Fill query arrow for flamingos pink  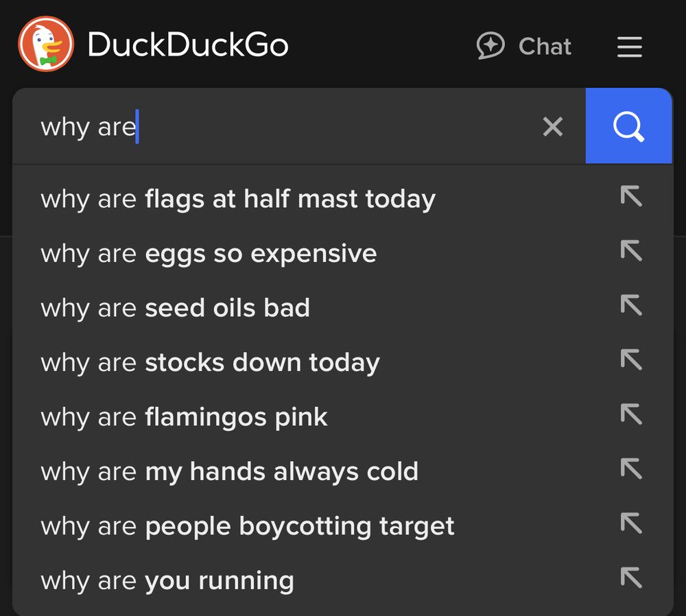click(x=631, y=414)
